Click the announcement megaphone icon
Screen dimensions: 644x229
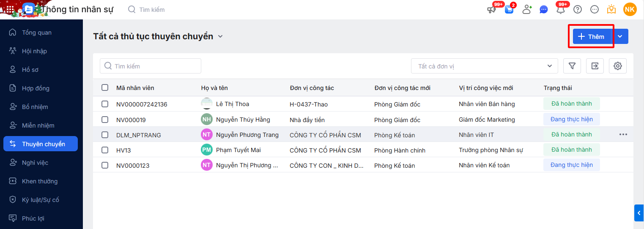click(491, 9)
